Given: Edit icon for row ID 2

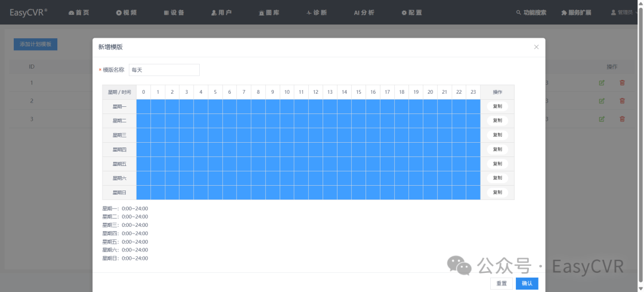Looking at the screenshot, I should click(x=602, y=101).
